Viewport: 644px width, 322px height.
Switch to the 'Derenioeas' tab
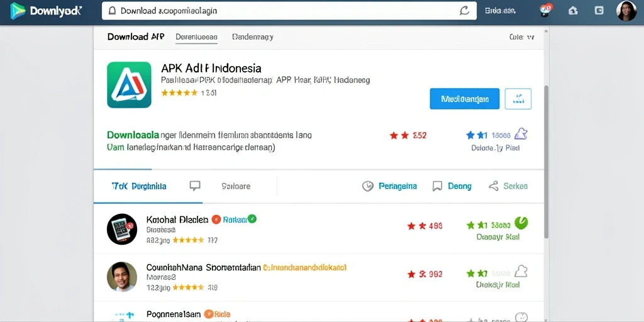pos(196,37)
